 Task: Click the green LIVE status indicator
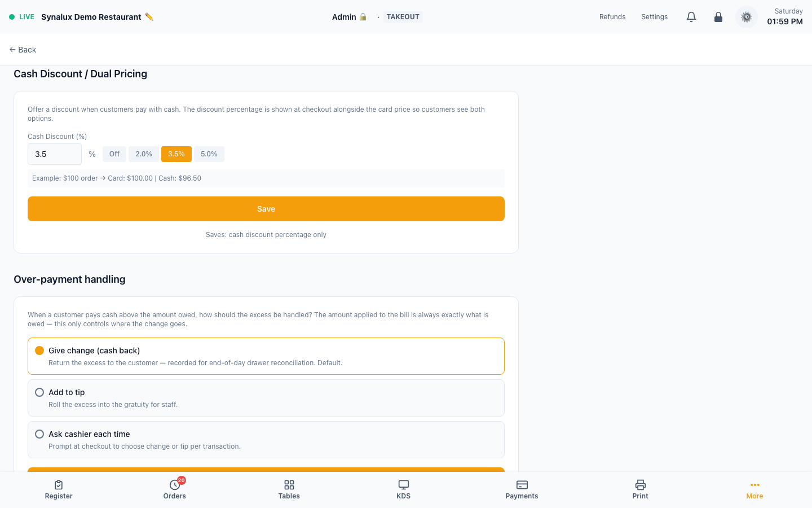[21, 17]
